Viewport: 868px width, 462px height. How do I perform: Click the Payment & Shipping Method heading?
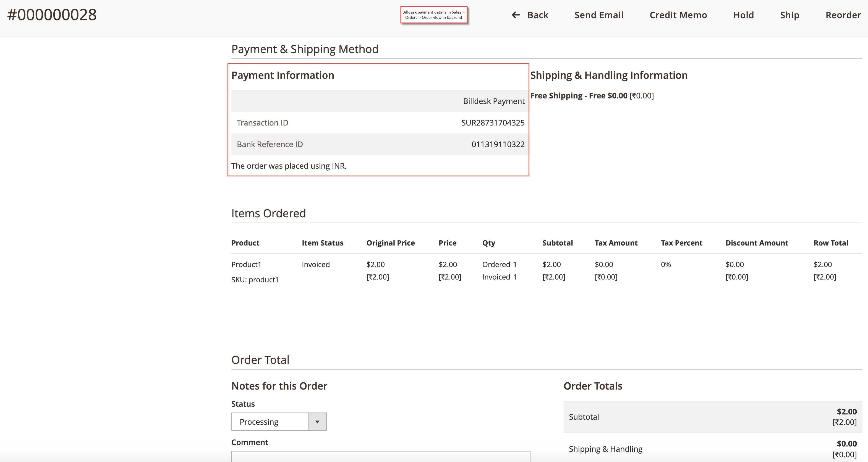pos(305,49)
